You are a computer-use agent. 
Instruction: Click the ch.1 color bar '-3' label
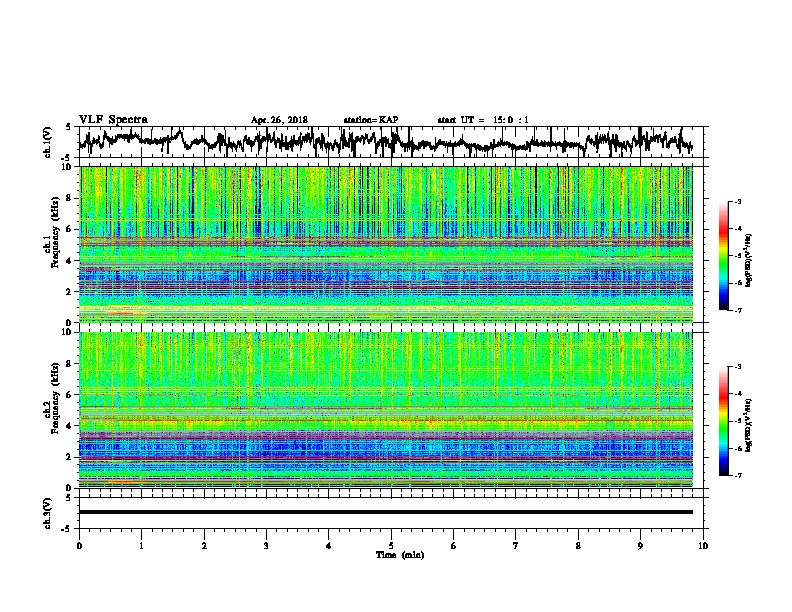pos(737,202)
